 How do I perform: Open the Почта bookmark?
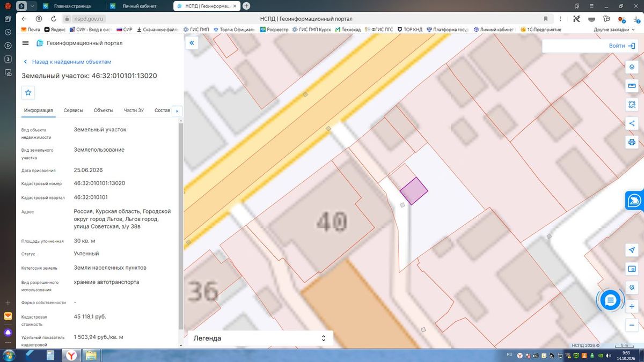(31, 29)
